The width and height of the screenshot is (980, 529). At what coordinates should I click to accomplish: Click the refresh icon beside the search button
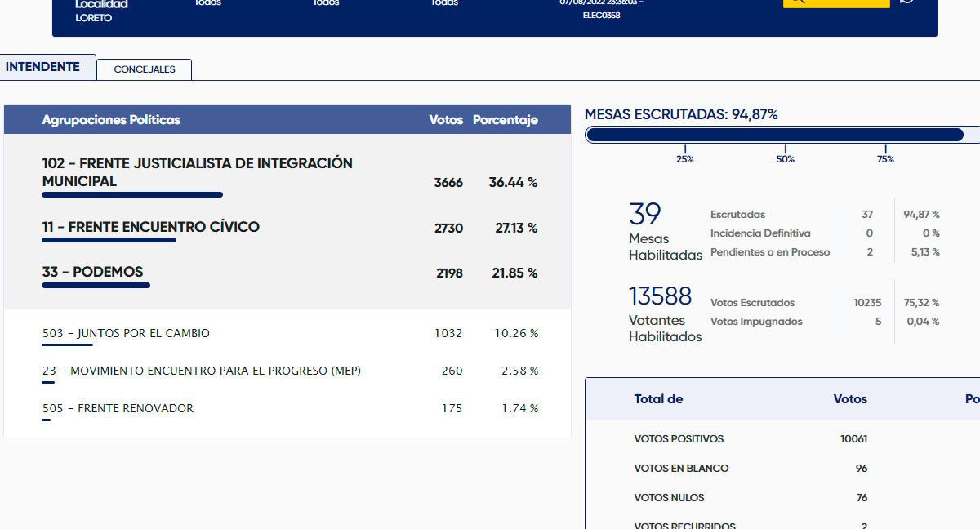906,2
